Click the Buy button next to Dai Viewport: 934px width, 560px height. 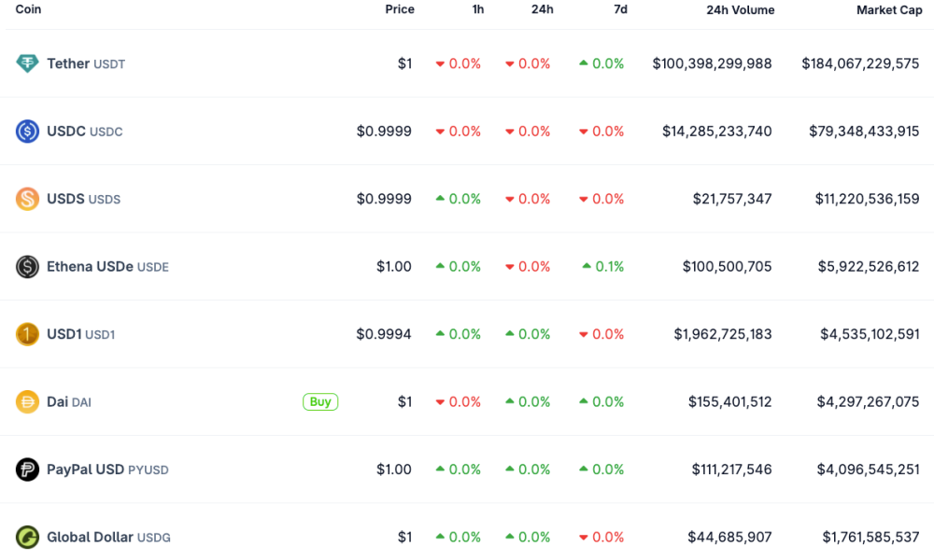320,401
